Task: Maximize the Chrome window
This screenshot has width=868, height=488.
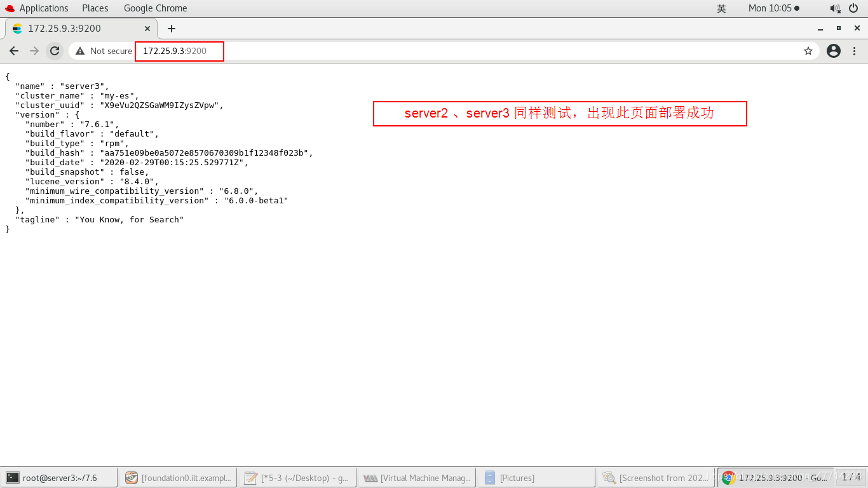Action: click(839, 29)
